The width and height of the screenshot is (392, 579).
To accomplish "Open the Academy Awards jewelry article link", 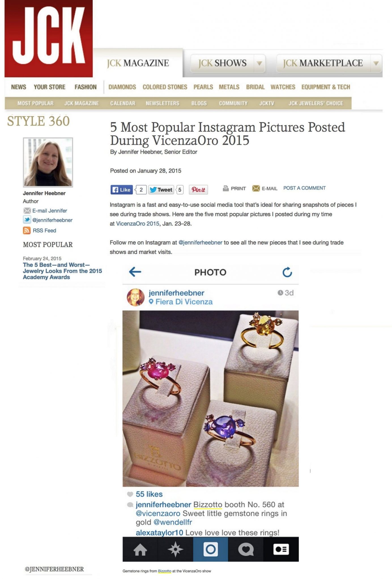I will tap(62, 271).
